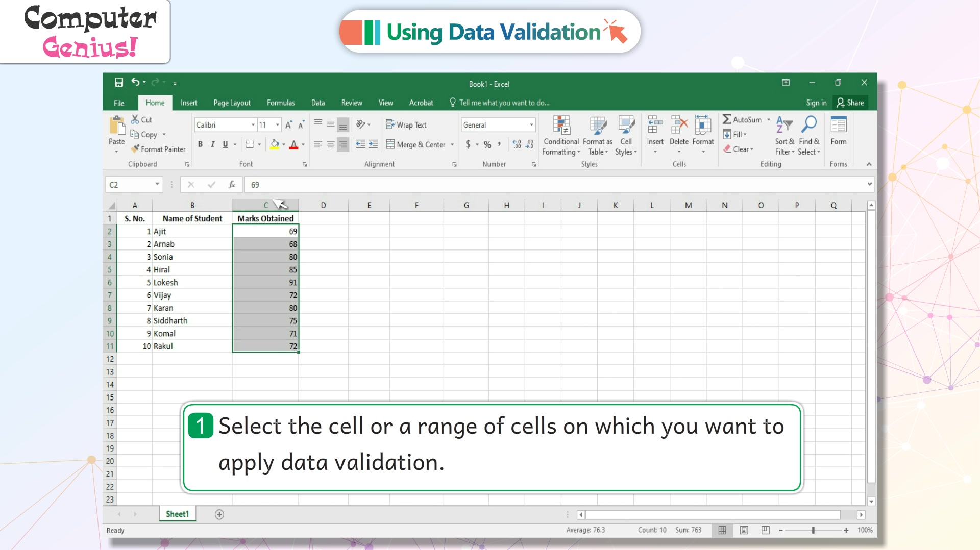Switch to the Review tab
This screenshot has width=980, height=550.
pos(352,103)
